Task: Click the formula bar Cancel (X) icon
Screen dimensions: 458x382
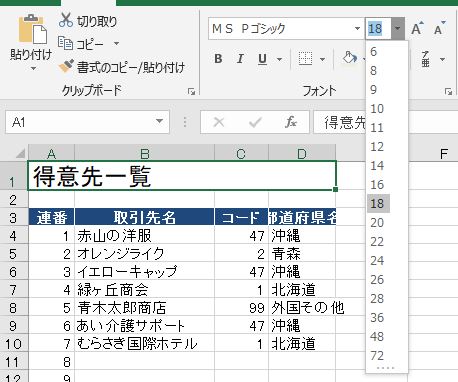Action: click(x=219, y=122)
